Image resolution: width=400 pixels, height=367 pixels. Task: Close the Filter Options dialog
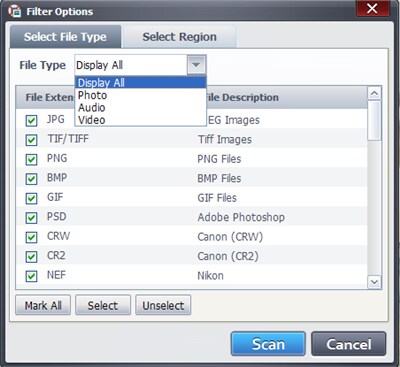[x=372, y=9]
